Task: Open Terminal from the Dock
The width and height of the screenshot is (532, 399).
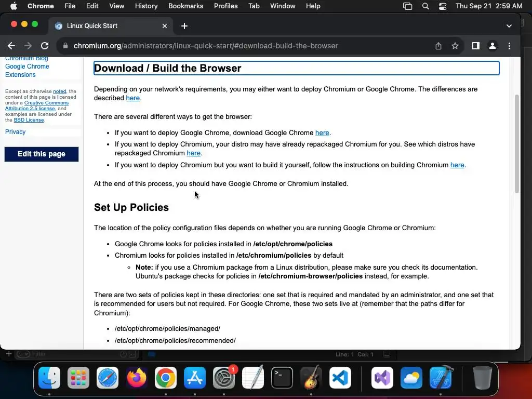Action: (x=282, y=378)
